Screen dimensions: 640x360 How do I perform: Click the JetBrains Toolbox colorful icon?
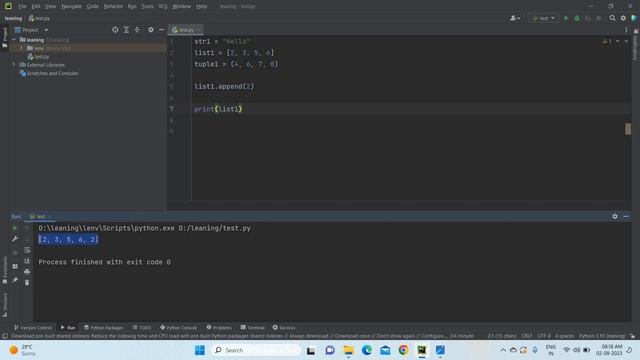(634, 18)
